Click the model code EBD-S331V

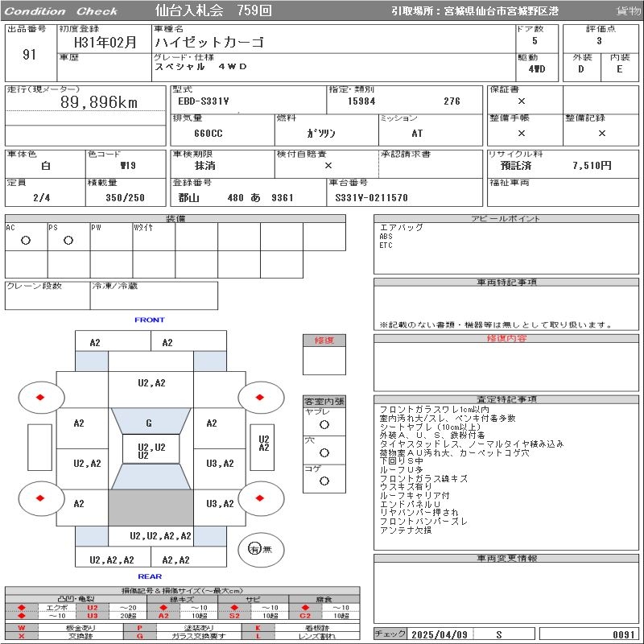click(204, 101)
